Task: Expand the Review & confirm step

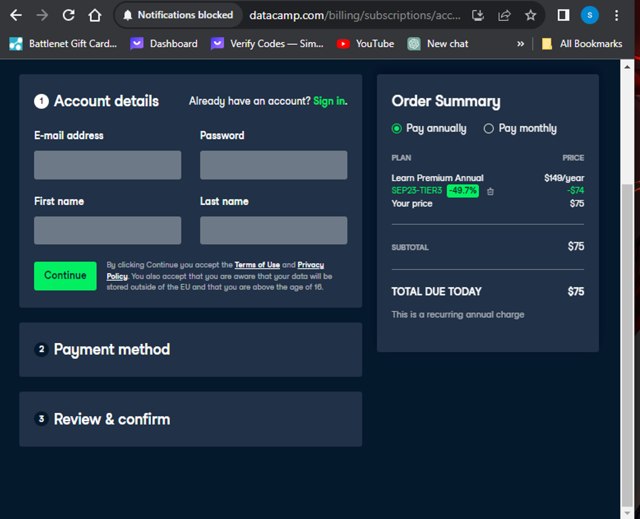Action: (x=191, y=419)
